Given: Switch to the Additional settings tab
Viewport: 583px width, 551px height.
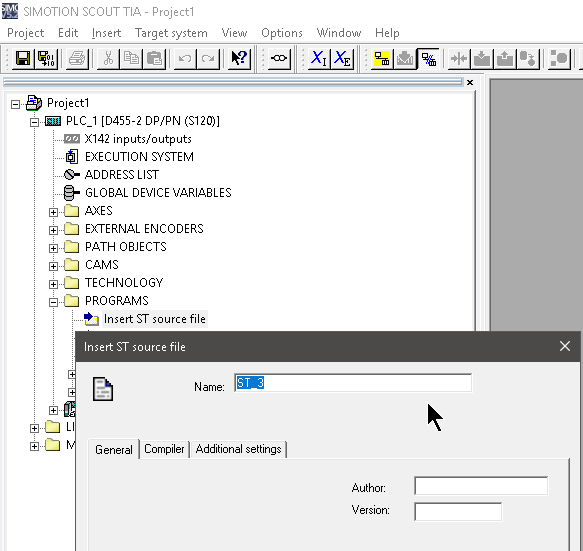Looking at the screenshot, I should (x=238, y=449).
